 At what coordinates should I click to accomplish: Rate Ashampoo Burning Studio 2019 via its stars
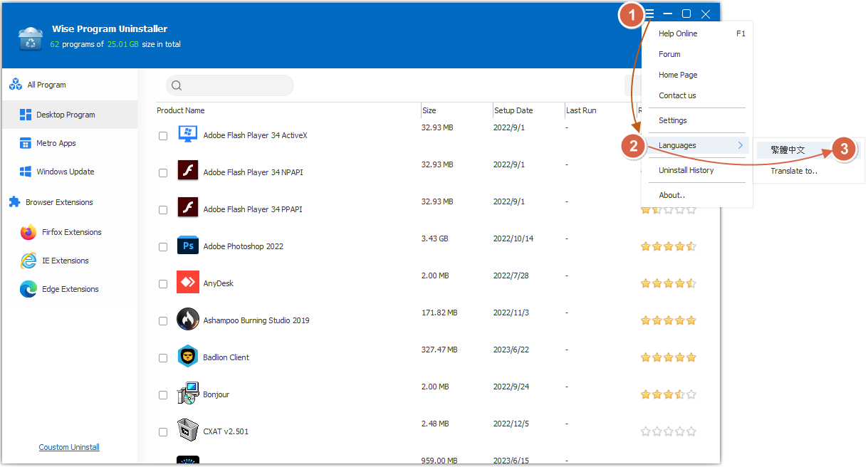pos(668,320)
